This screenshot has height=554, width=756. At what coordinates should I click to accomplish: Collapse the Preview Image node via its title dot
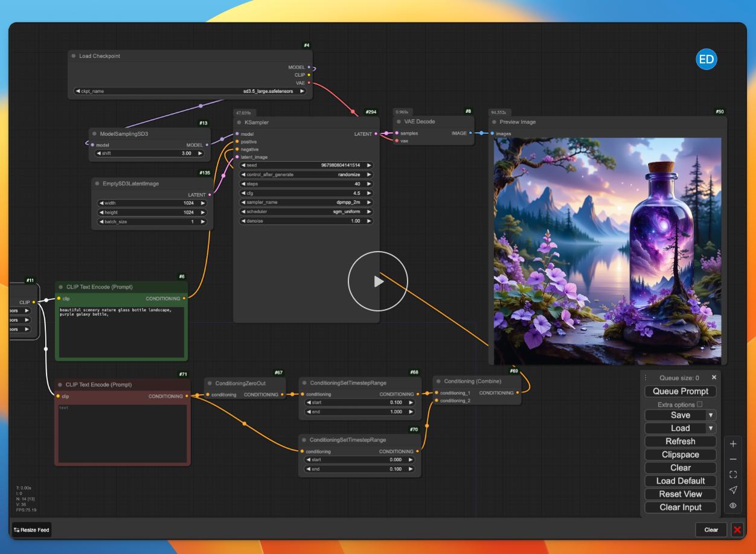[x=494, y=122]
